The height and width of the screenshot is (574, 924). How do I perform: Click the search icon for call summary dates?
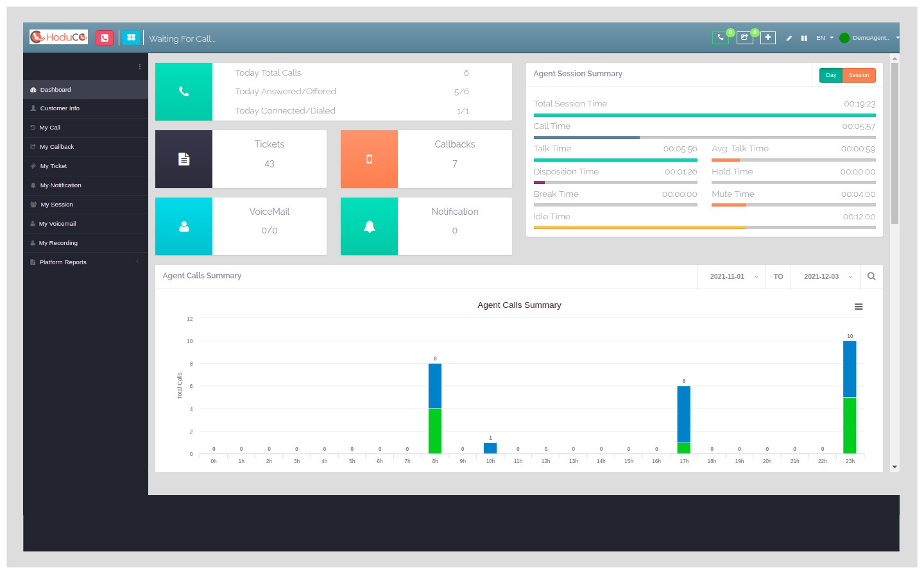coord(871,276)
